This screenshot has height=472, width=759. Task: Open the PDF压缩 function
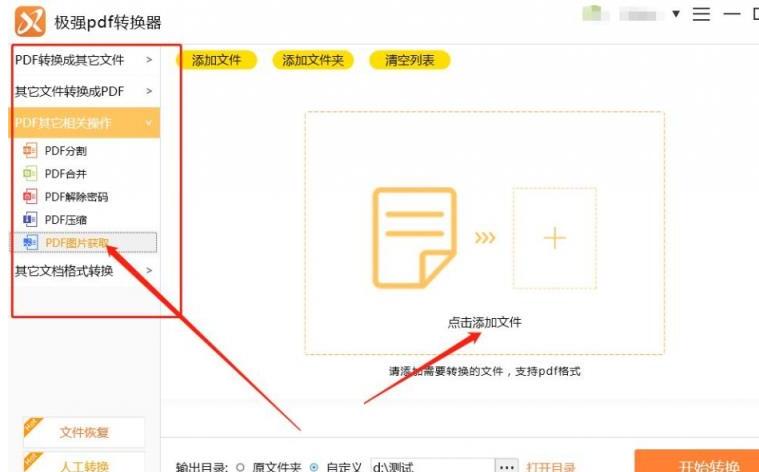pyautogui.click(x=66, y=220)
